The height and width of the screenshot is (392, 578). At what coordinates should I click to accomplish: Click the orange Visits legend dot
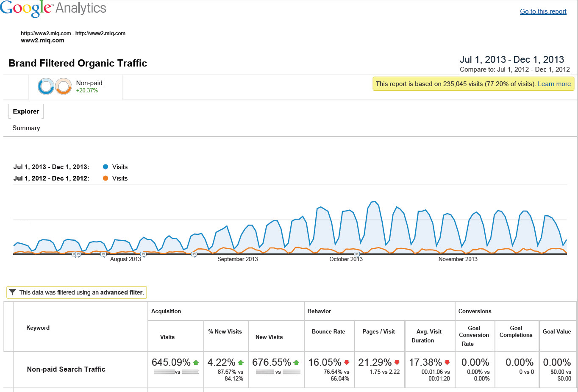click(x=106, y=178)
